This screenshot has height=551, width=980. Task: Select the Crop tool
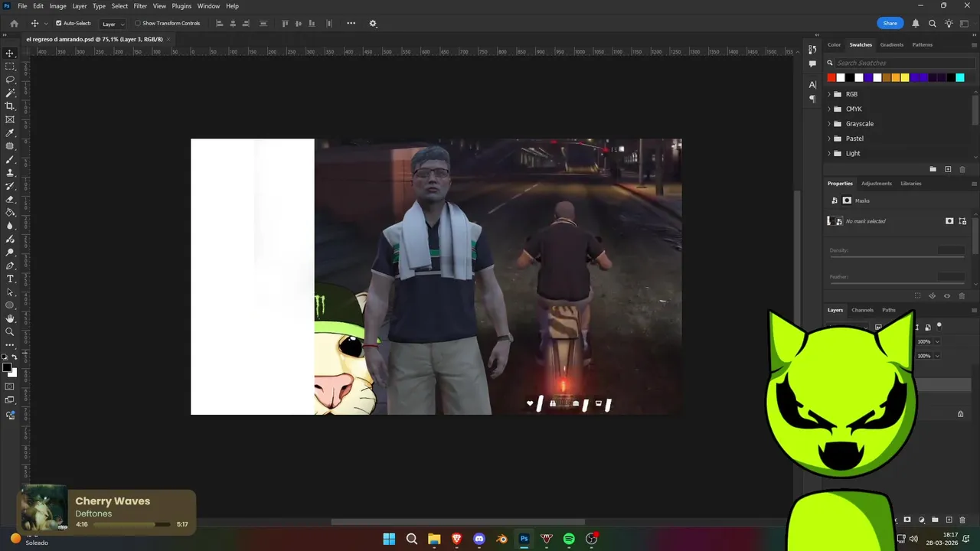[10, 106]
